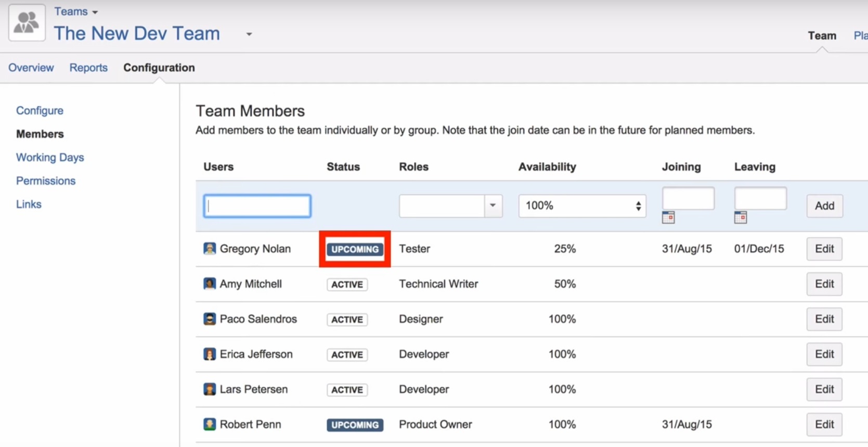Click Gregory Nolan's avatar icon
This screenshot has width=868, height=447.
210,249
